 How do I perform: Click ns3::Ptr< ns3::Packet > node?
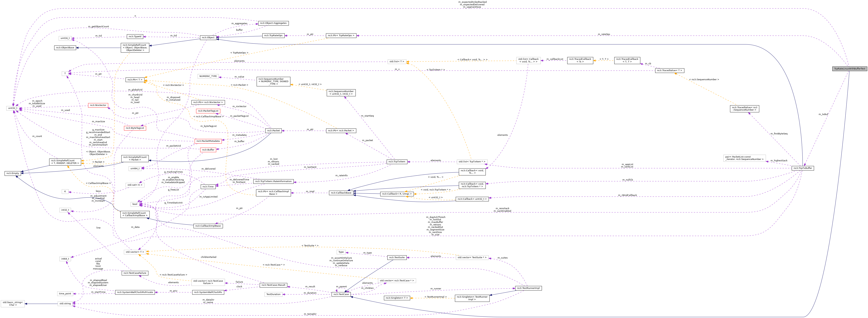(x=341, y=130)
